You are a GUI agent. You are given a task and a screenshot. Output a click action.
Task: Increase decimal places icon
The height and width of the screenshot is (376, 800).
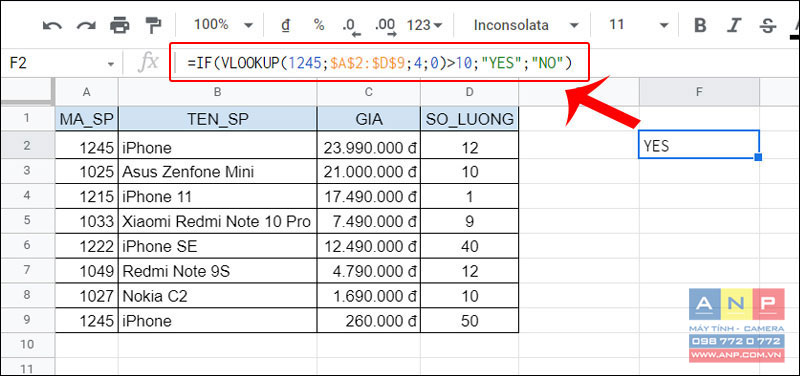386,27
